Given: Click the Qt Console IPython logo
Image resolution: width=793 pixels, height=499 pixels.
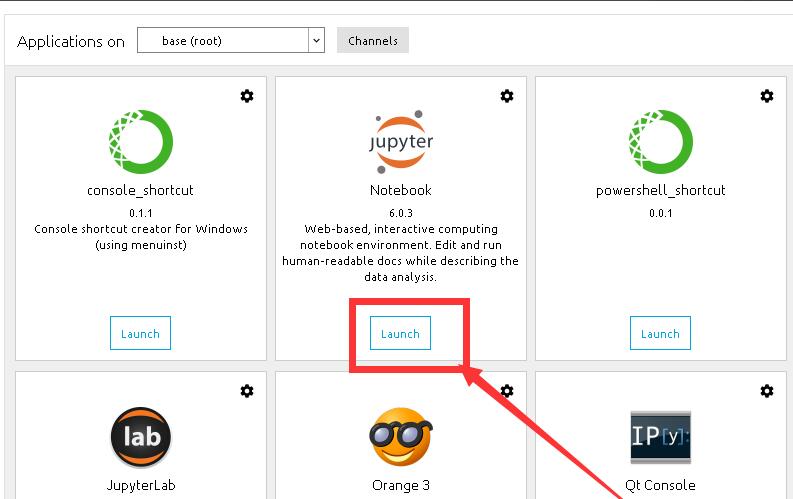Looking at the screenshot, I should tap(660, 437).
